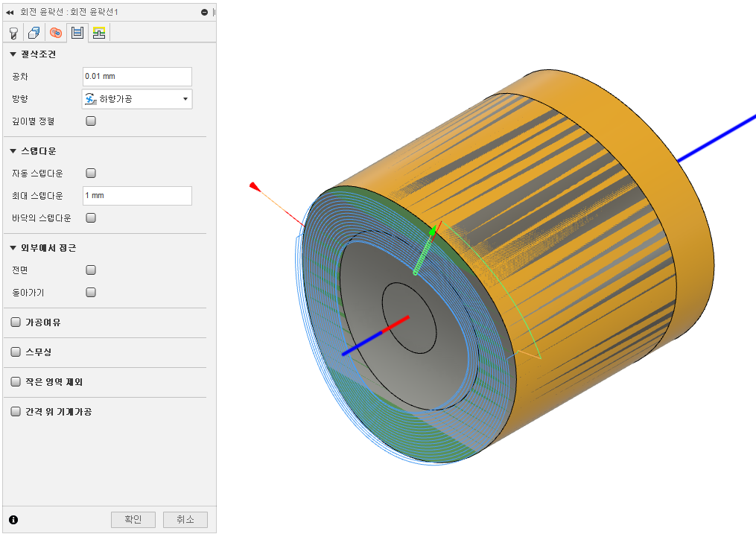The height and width of the screenshot is (534, 756).
Task: Enable the 작은 영역 제외 checkbox
Action: (16, 382)
